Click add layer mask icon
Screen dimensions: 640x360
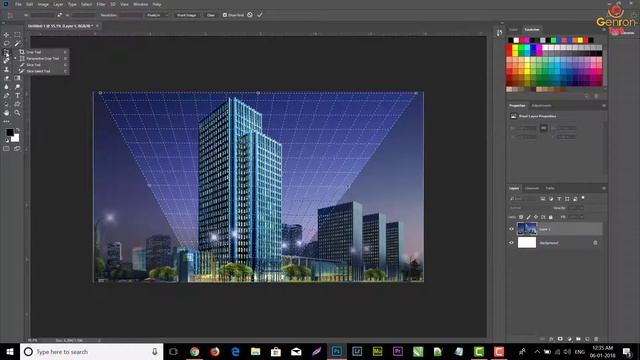point(560,339)
